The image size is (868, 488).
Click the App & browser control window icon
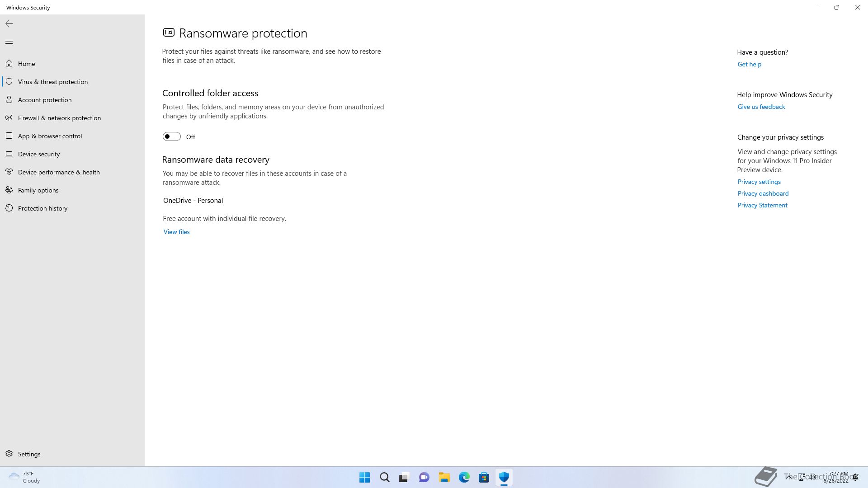click(x=9, y=136)
